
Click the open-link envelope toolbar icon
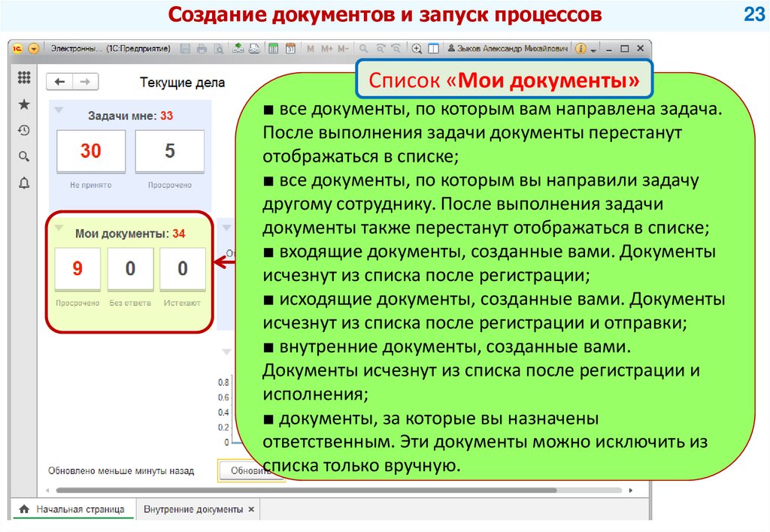pos(254,49)
